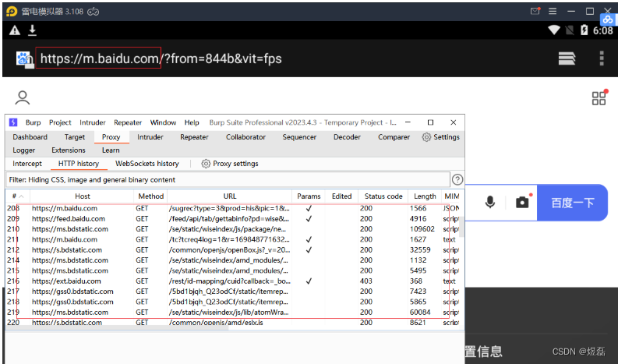Click the cloud icon at top right corner
This screenshot has height=364, width=618.
click(608, 19)
